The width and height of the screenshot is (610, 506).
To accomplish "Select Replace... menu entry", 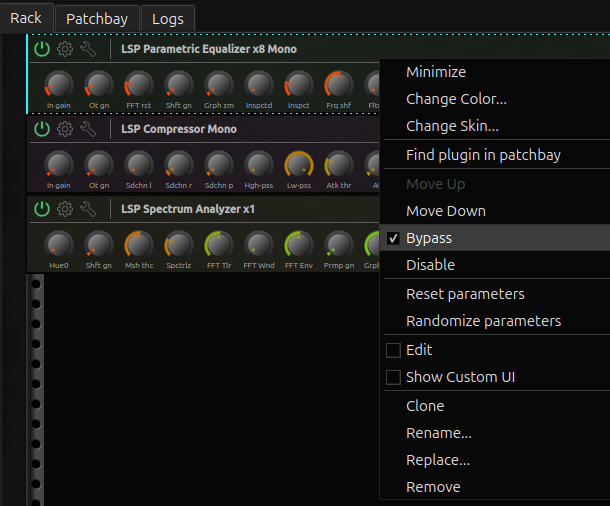I will tap(495, 460).
